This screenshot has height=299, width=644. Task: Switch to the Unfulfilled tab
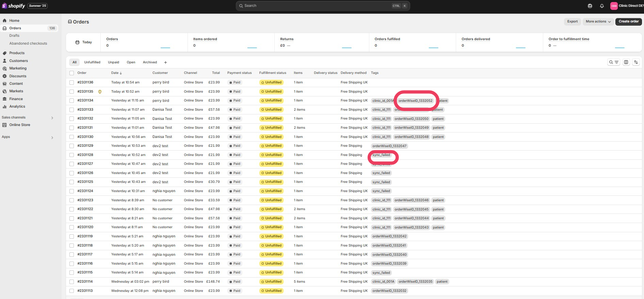[92, 62]
